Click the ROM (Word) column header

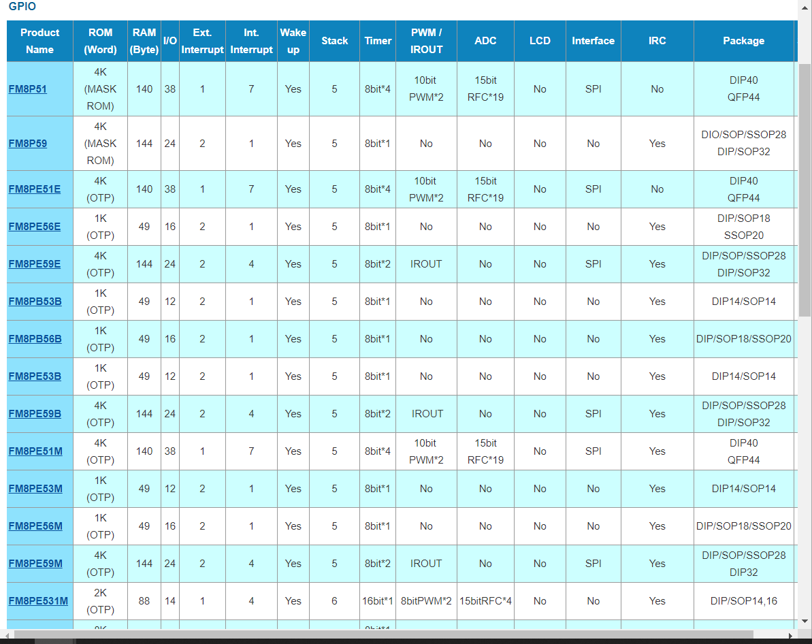(x=101, y=41)
